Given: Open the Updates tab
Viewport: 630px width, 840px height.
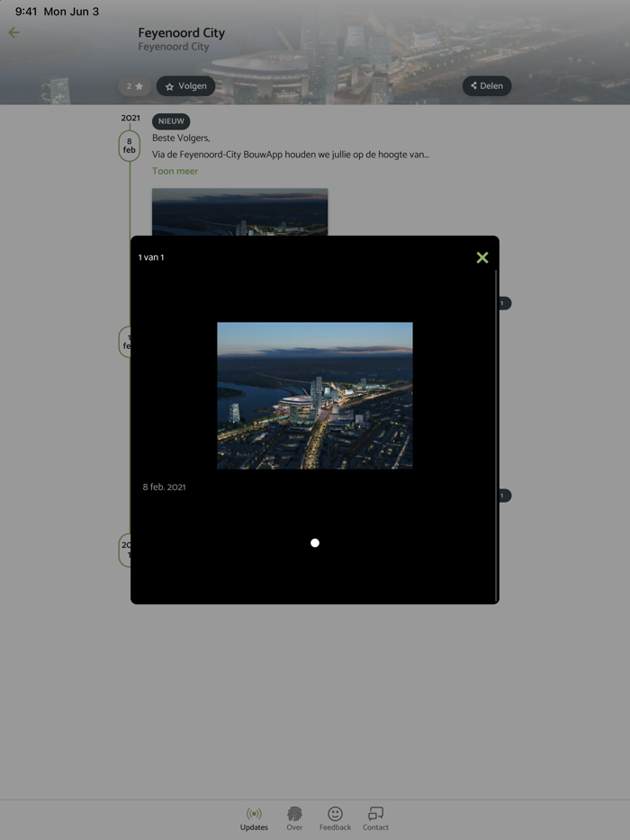Looking at the screenshot, I should click(254, 818).
